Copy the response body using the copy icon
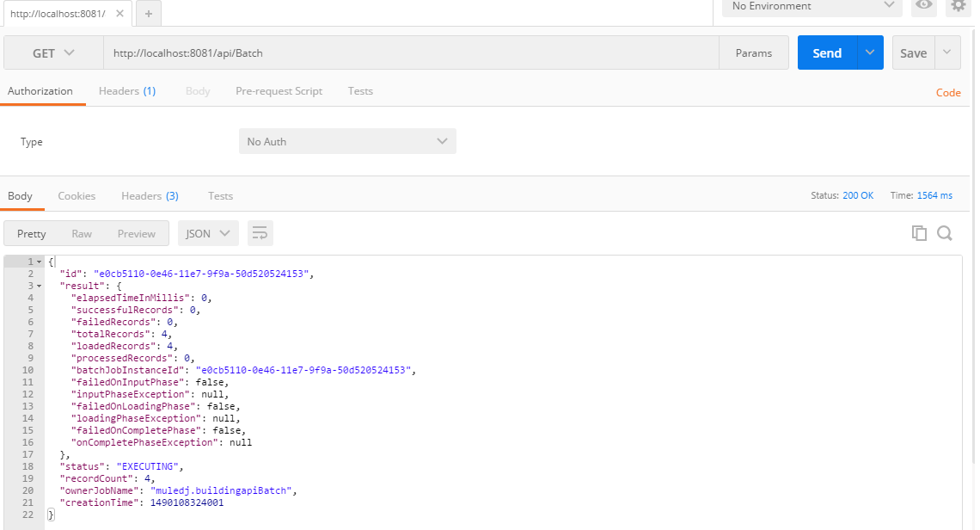Image resolution: width=980 pixels, height=530 pixels. [x=919, y=232]
